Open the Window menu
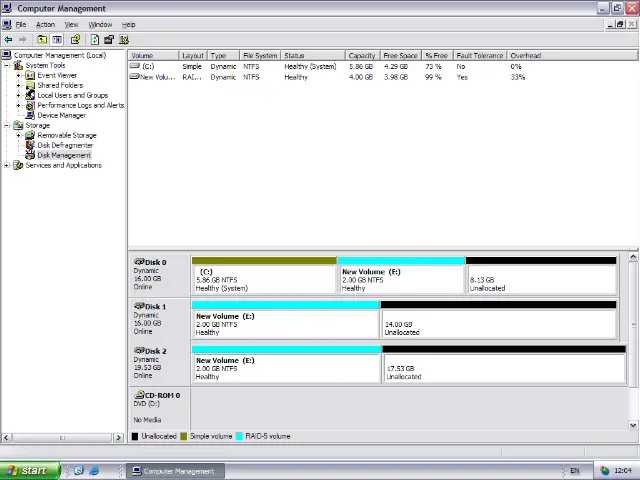640x480 pixels. click(x=100, y=24)
